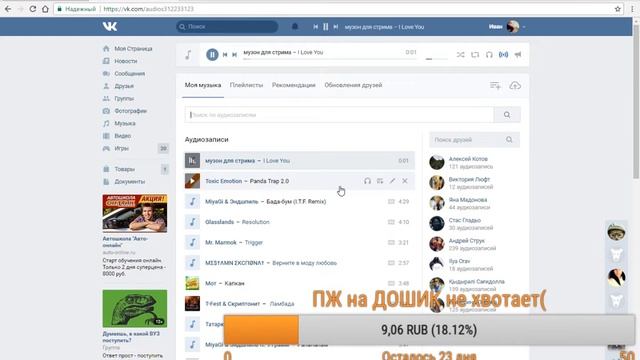Focus the header search box
640x360 pixels.
[227, 27]
